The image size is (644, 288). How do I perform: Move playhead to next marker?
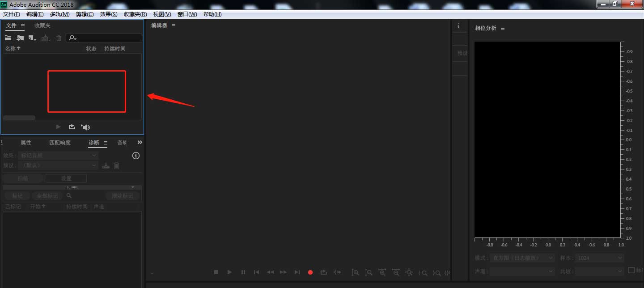coord(297,272)
